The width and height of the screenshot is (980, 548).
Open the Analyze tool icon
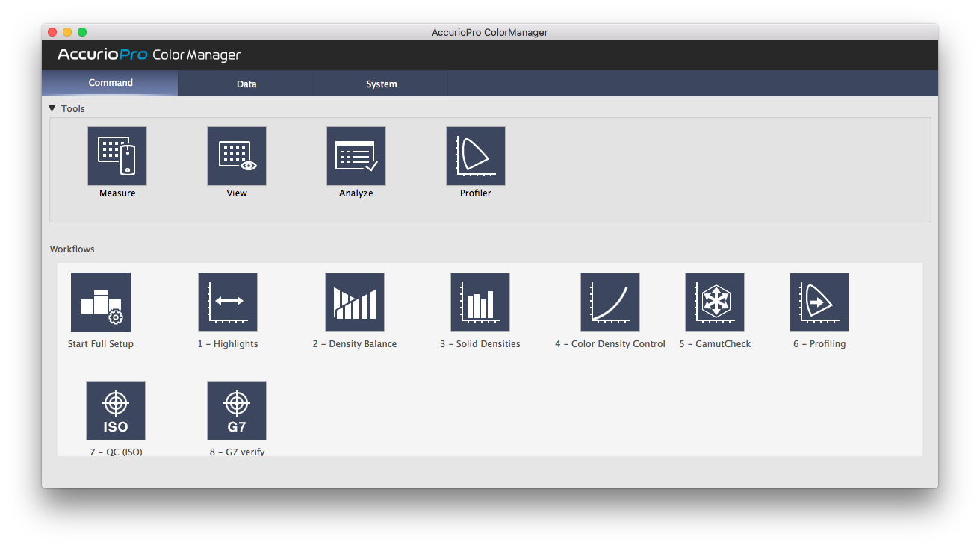356,156
